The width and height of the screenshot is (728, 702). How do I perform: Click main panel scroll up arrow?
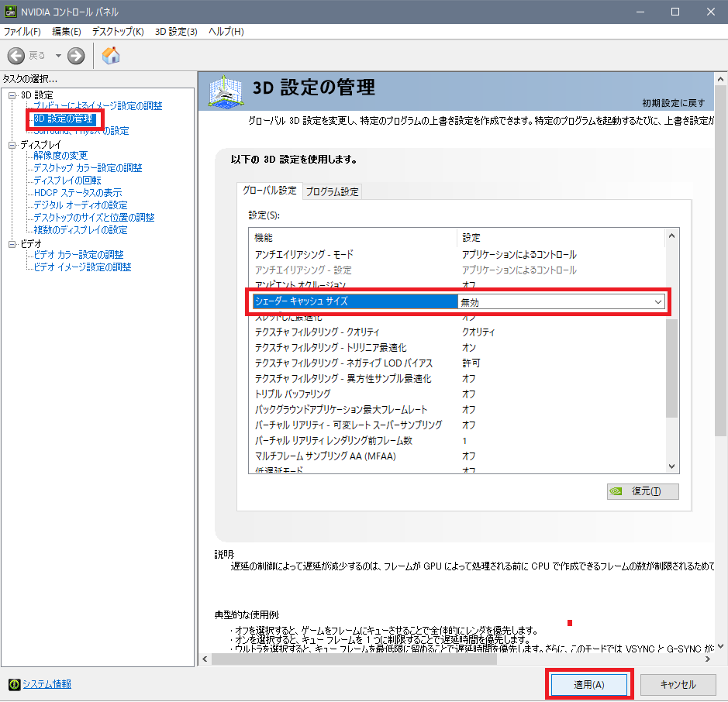tap(720, 79)
